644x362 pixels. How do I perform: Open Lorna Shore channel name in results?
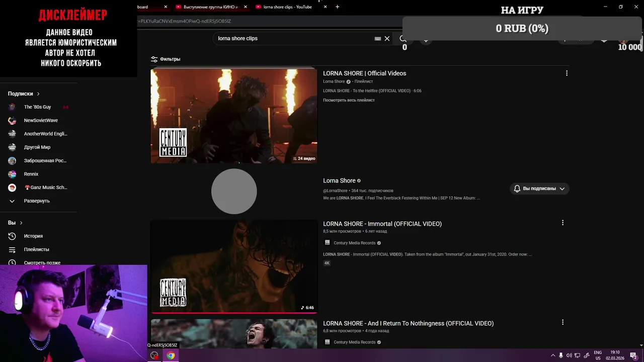point(339,180)
